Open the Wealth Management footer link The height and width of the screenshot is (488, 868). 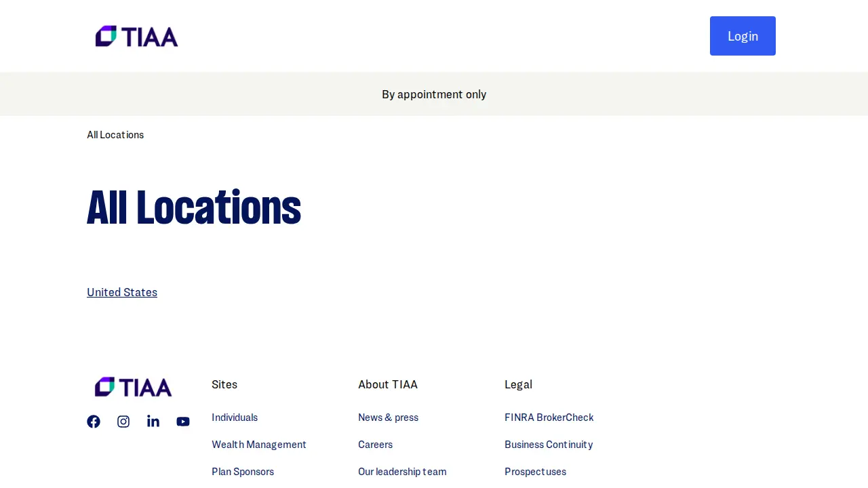(259, 445)
